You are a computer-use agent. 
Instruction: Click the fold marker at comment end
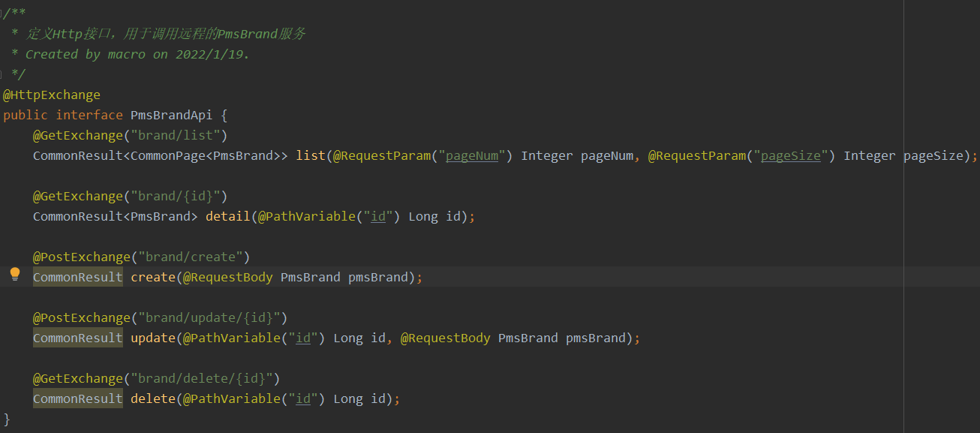2,74
